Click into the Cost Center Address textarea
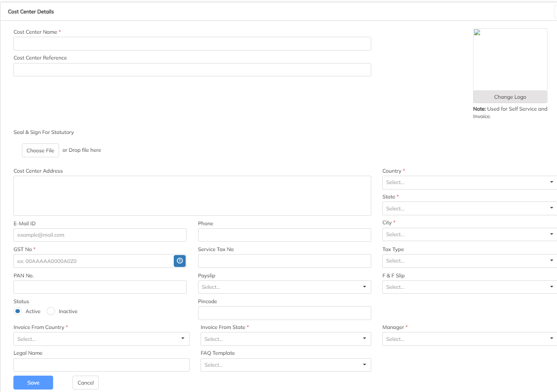This screenshot has width=557, height=392. pos(192,196)
